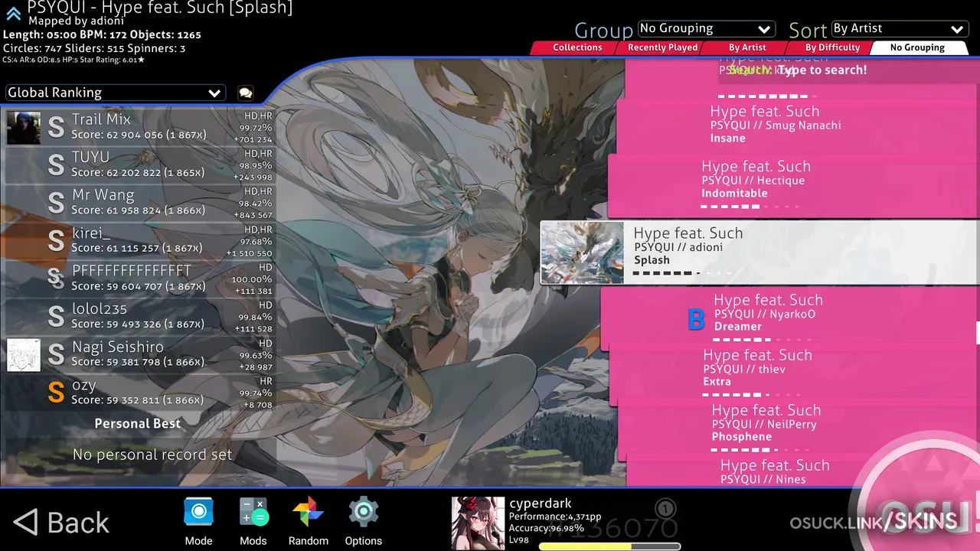This screenshot has width=980, height=551.
Task: Select the By Artist tab
Action: (747, 47)
